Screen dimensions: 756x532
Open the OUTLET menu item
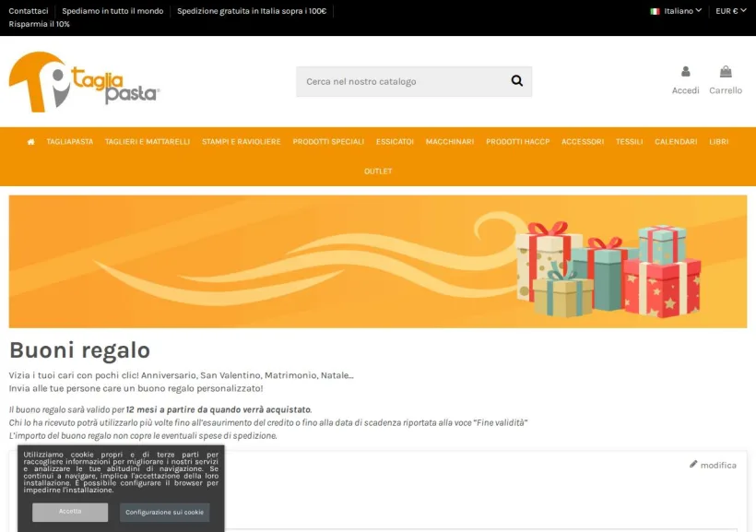coord(378,171)
